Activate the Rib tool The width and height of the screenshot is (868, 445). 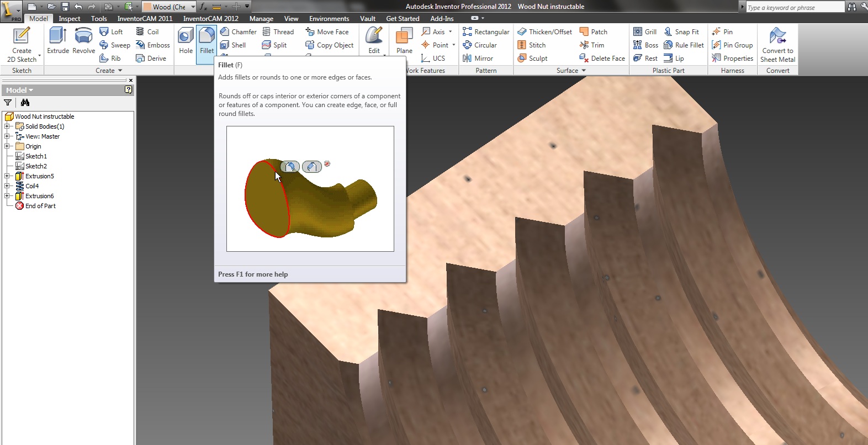click(x=110, y=59)
